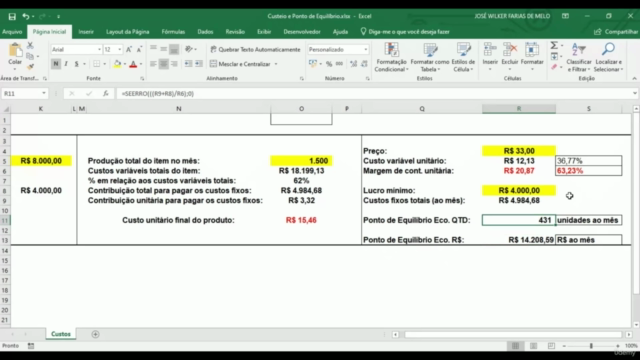Image resolution: width=640 pixels, height=360 pixels.
Task: Click the Orientation text angle icon
Action: [x=189, y=49]
